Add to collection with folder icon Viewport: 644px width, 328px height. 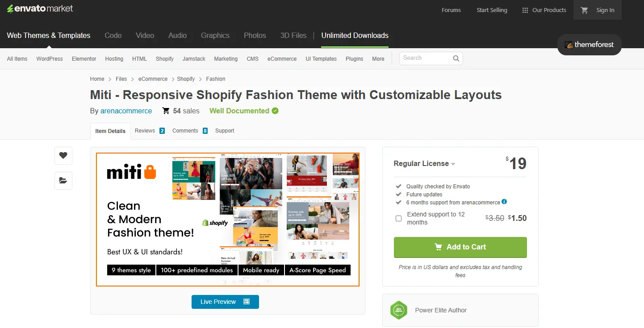[63, 180]
